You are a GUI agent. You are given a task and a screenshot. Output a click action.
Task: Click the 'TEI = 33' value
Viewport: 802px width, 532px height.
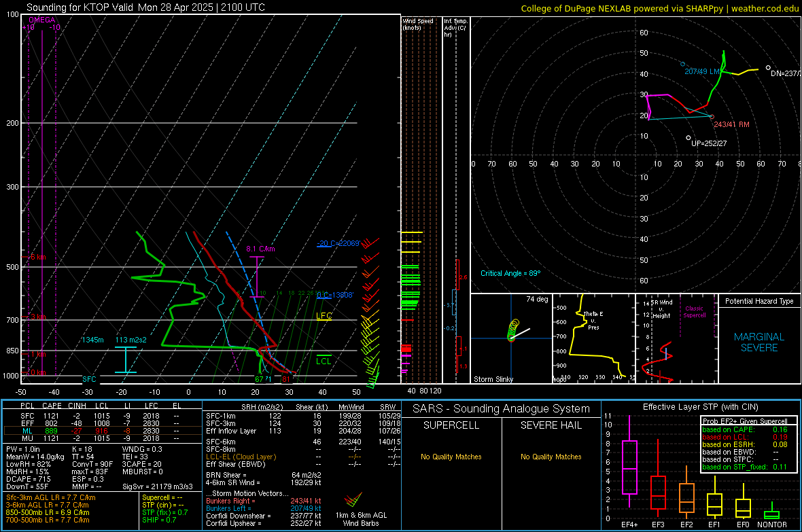pyautogui.click(x=135, y=457)
